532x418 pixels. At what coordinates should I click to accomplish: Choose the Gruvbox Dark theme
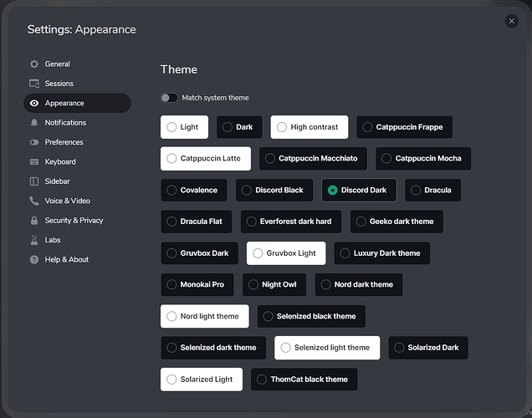point(199,253)
